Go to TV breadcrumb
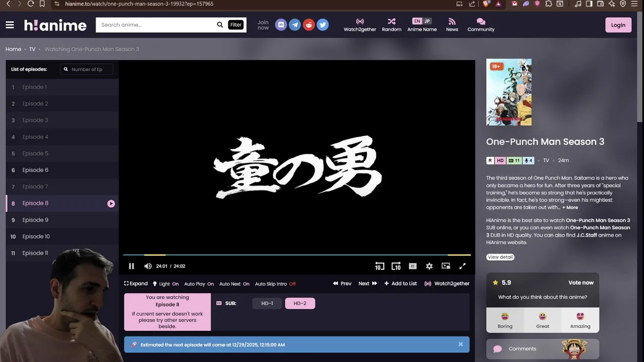Screen dimensions: 644x362 click(x=32, y=49)
